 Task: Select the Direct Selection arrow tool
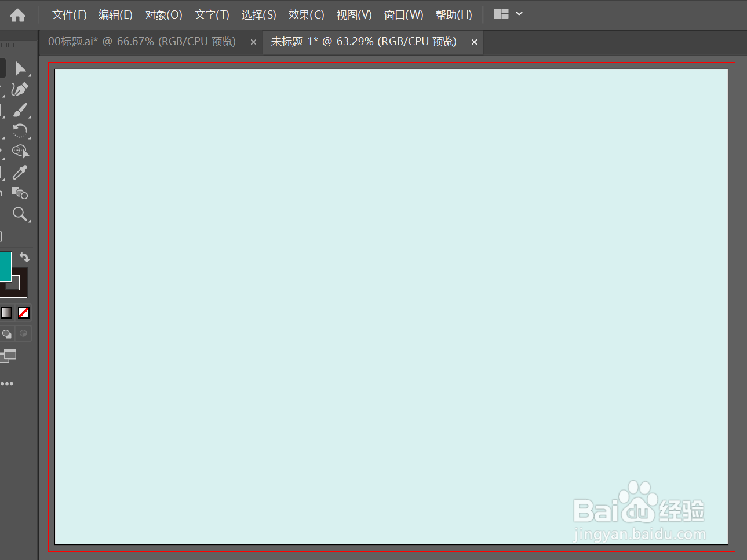[21, 68]
